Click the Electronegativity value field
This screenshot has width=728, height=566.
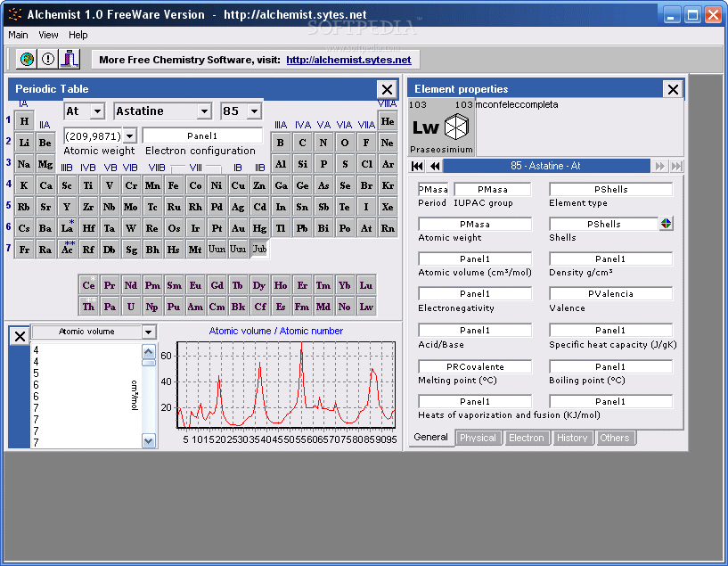(475, 294)
